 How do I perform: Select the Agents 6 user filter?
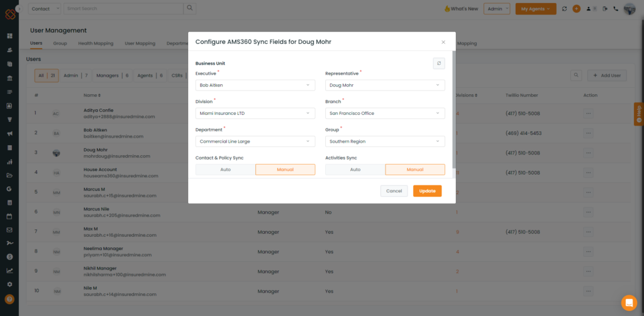[x=150, y=75]
